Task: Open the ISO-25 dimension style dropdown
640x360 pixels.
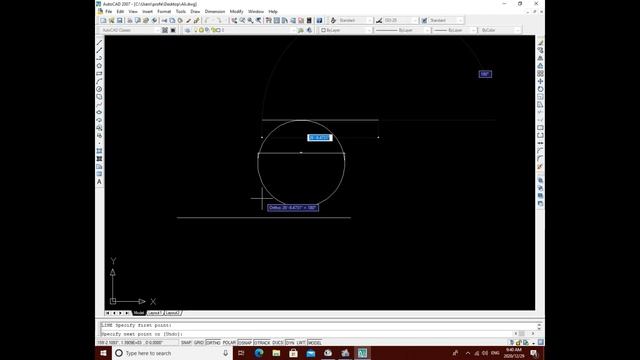Action: [401, 20]
